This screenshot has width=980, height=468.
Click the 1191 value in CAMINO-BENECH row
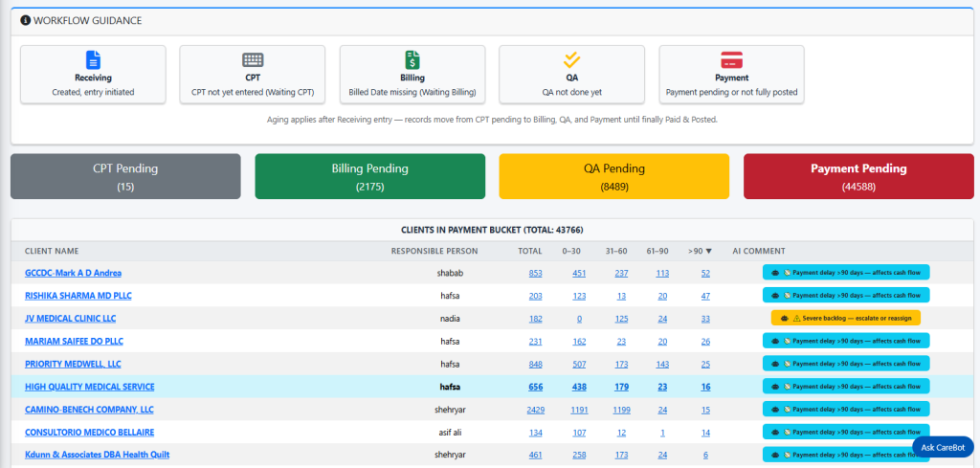click(579, 410)
